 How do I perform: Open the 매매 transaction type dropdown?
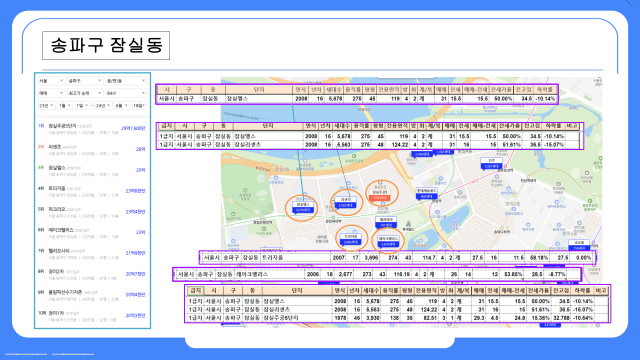tap(51, 93)
